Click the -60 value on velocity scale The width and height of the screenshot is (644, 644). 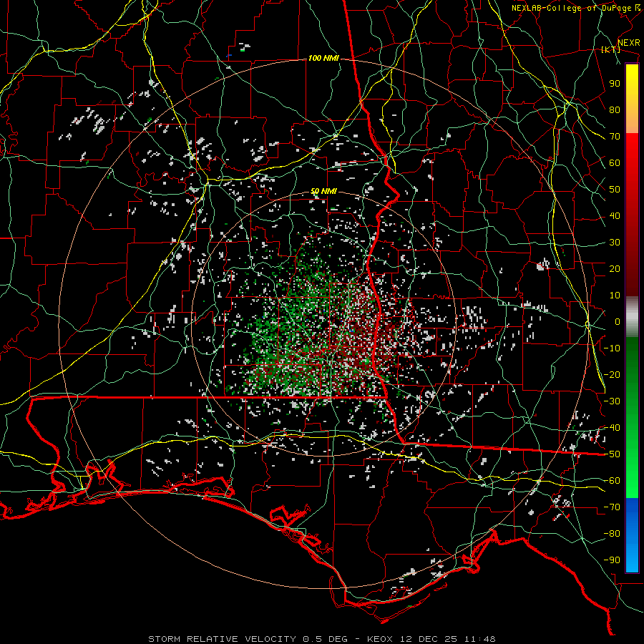point(612,481)
